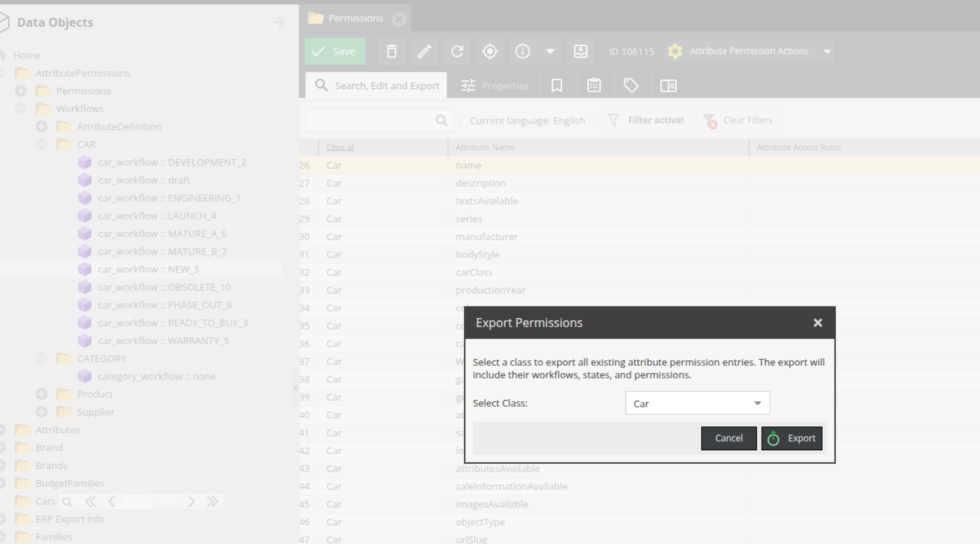This screenshot has height=544, width=980.
Task: Open car_workflow :: OBSOLETE_10 object
Action: (164, 287)
